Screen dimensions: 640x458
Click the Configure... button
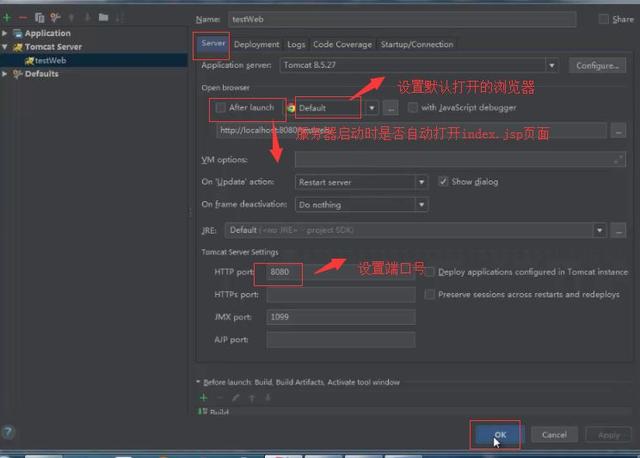point(597,65)
